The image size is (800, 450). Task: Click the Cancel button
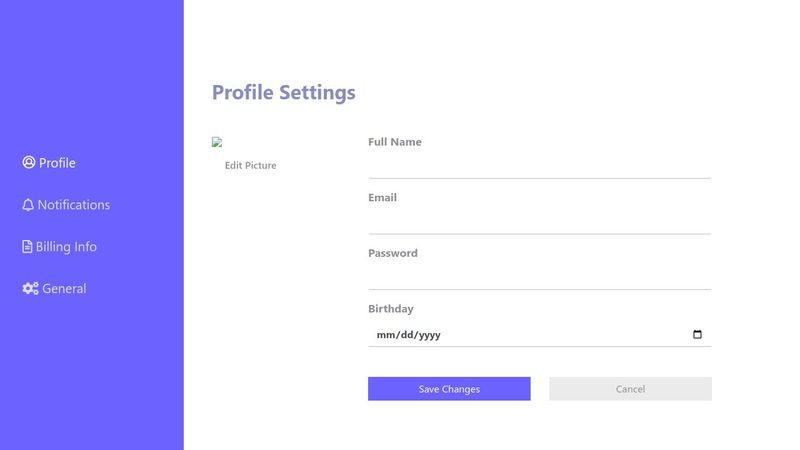point(630,389)
